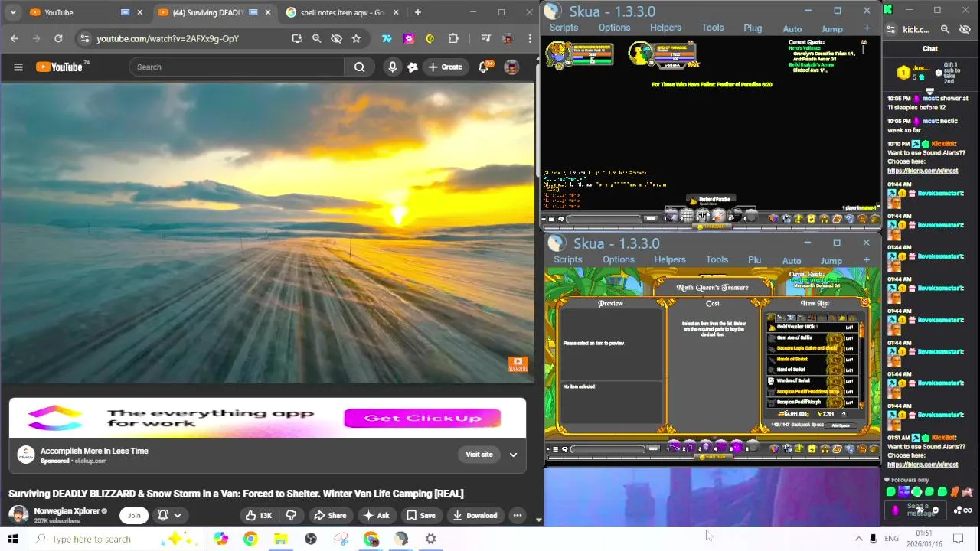Screen dimensions: 980x551
Task: Open Jump menu in bottom Skua window
Action: pyautogui.click(x=831, y=260)
